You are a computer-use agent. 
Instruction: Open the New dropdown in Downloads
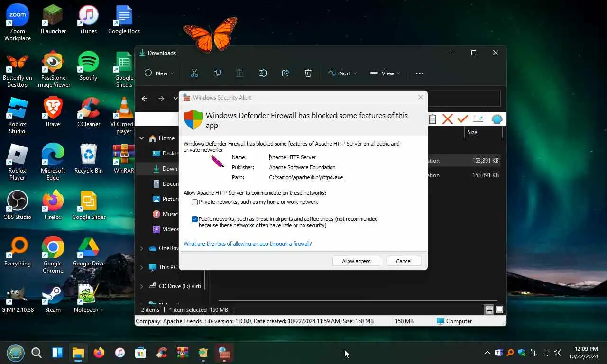pyautogui.click(x=159, y=73)
